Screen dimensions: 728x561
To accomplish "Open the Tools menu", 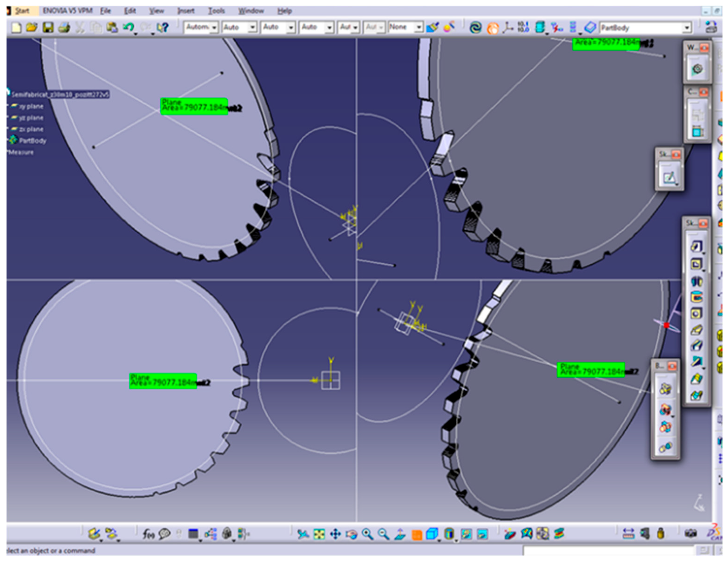I will click(216, 11).
